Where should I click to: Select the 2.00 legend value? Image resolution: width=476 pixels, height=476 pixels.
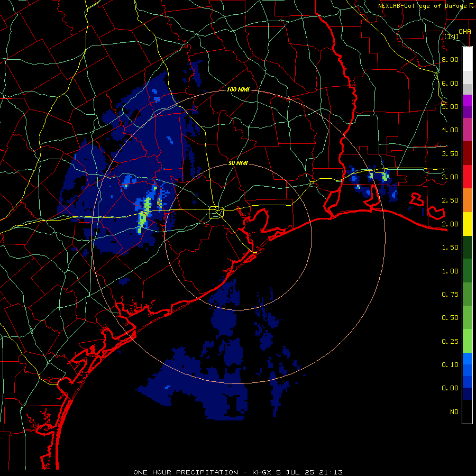coord(450,224)
